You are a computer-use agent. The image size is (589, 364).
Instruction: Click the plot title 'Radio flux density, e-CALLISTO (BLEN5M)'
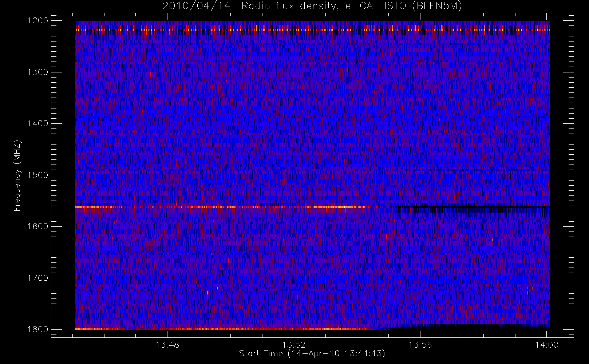[x=352, y=6]
